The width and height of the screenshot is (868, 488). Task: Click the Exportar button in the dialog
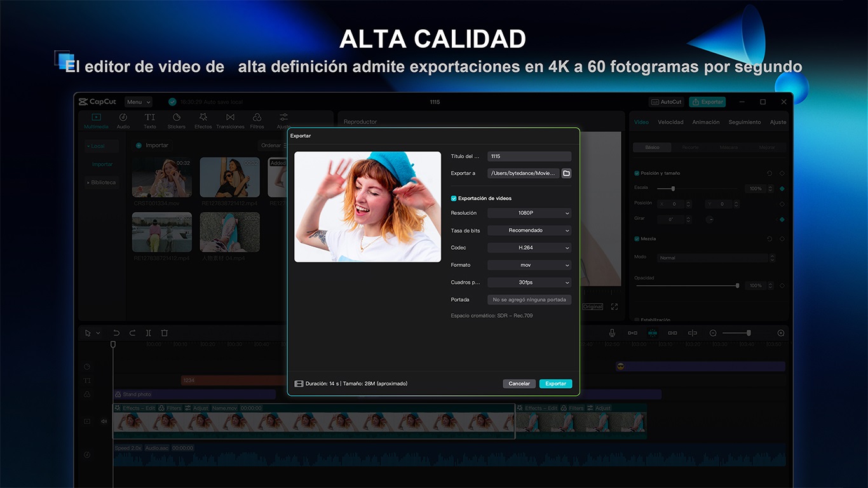click(x=555, y=384)
